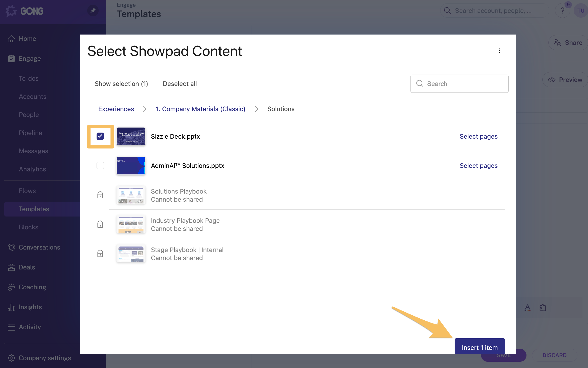Click the AdminAI Solutions.pptx file name
Viewport: 588px width, 368px height.
coord(188,166)
